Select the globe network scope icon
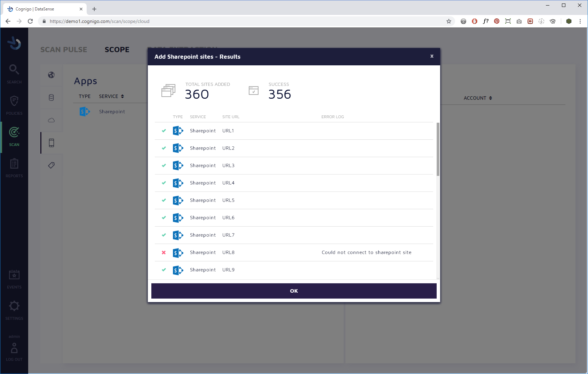This screenshot has height=374, width=588. [51, 75]
